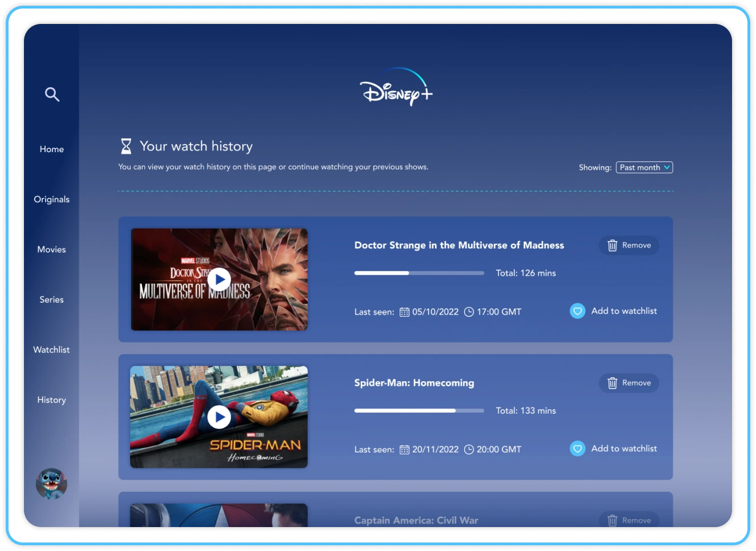Toggle heart icon for Spider-Man: Homecoming

[x=578, y=449]
